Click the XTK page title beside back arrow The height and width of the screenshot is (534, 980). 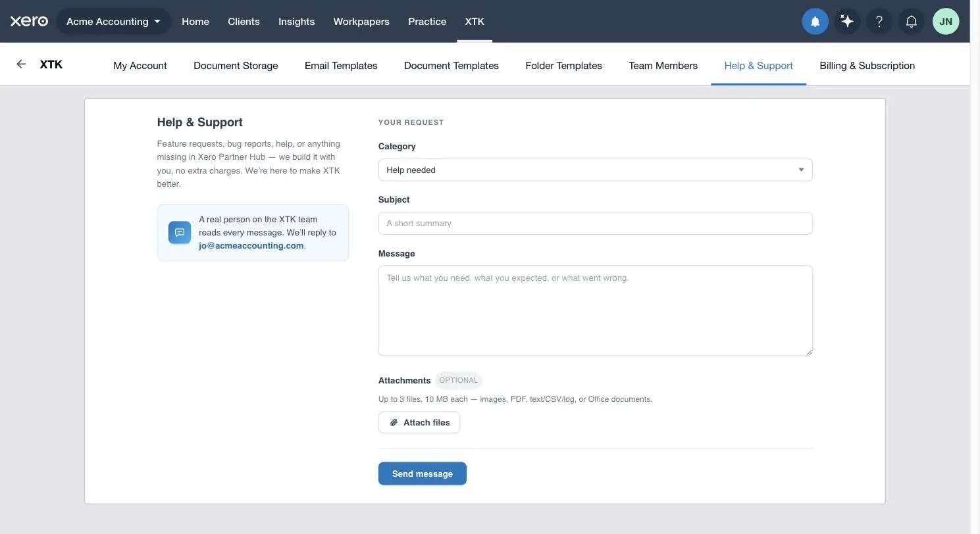(x=51, y=64)
